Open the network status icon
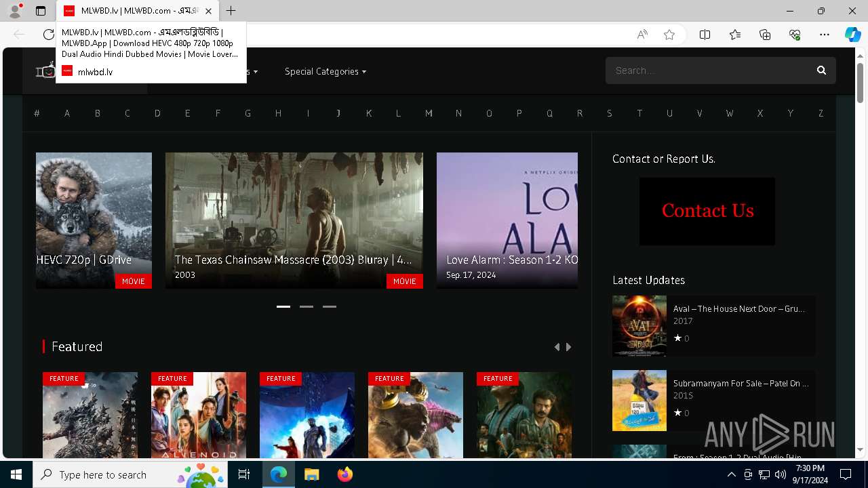This screenshot has height=488, width=868. point(764,474)
